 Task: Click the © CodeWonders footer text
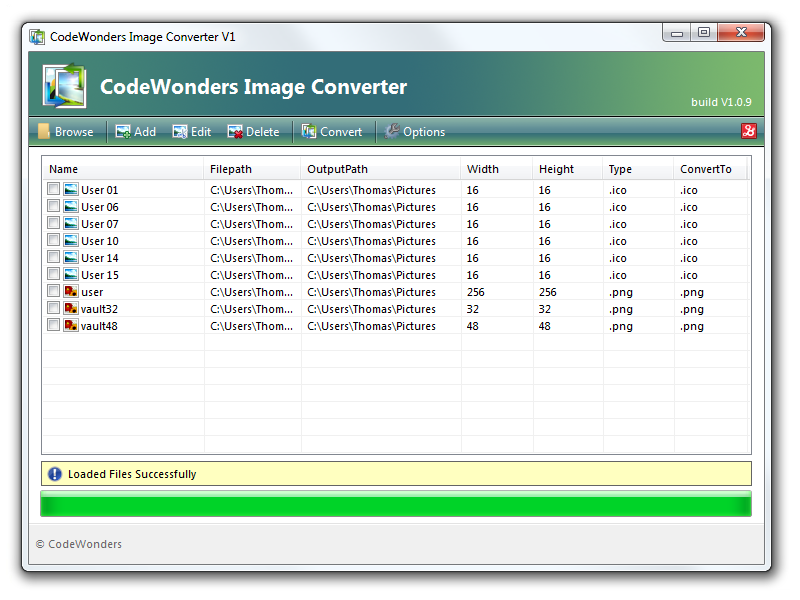pos(79,544)
